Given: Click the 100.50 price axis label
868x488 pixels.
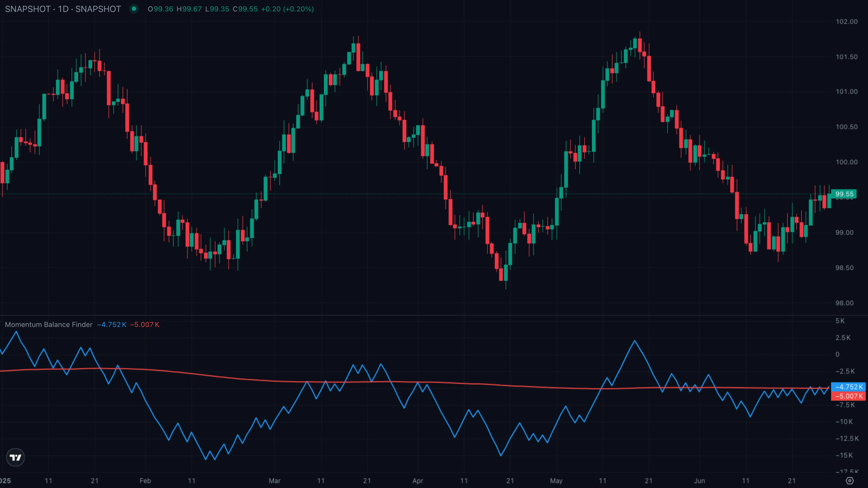Looking at the screenshot, I should click(x=846, y=127).
